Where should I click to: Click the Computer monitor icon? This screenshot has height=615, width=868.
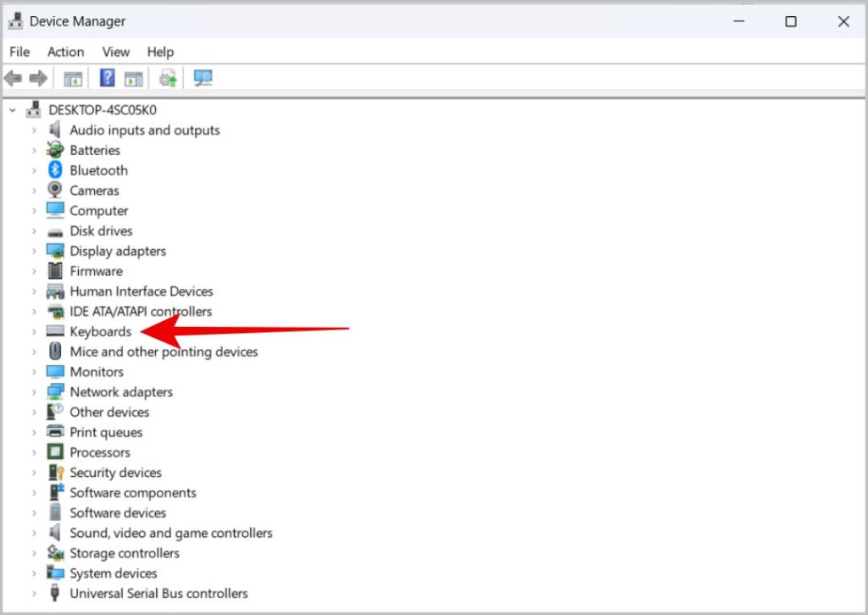coord(55,210)
